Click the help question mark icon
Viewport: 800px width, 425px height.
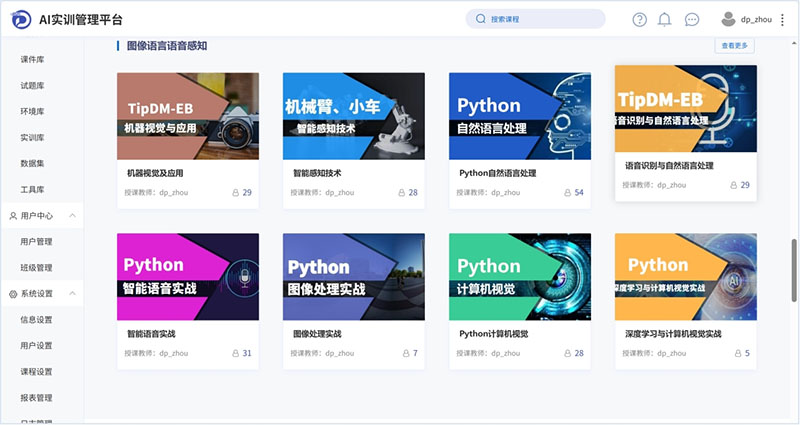640,19
